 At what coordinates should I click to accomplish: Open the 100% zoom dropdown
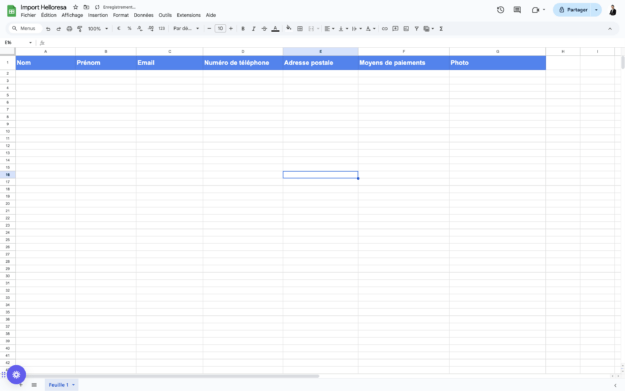tap(98, 29)
